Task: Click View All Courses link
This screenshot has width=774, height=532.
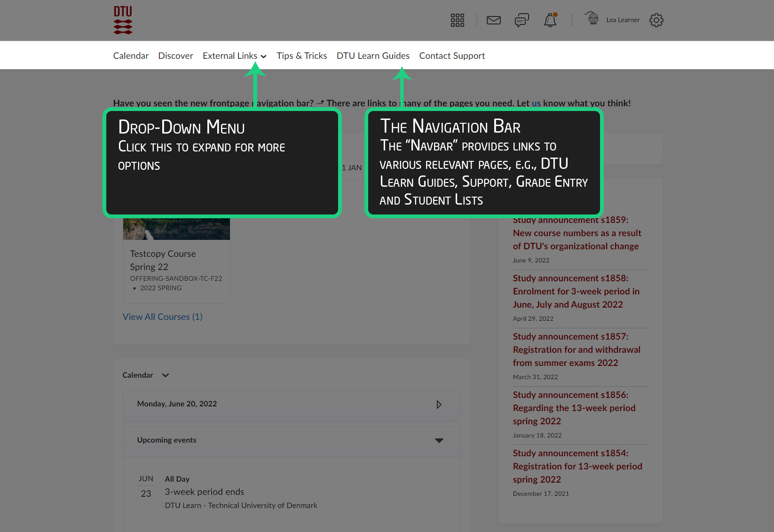Action: point(162,317)
